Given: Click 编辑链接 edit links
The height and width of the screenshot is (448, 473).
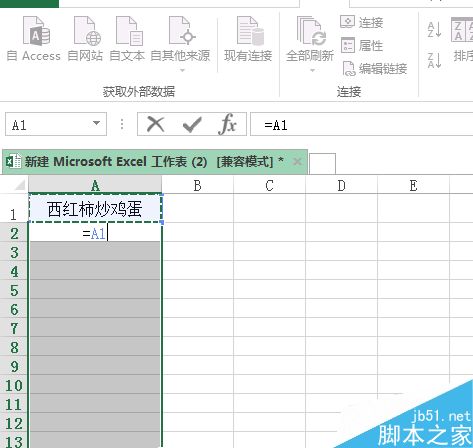Looking at the screenshot, I should click(375, 69).
